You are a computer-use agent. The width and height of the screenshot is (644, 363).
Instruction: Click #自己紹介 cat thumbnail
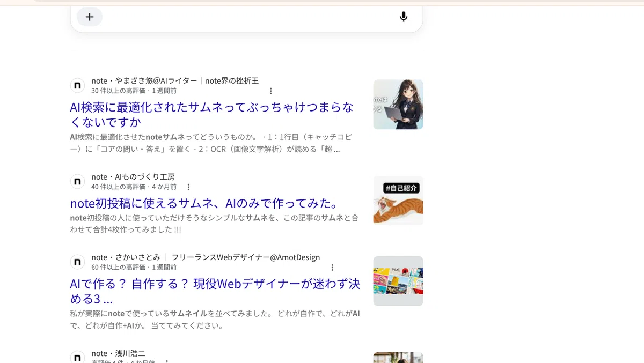click(x=398, y=201)
